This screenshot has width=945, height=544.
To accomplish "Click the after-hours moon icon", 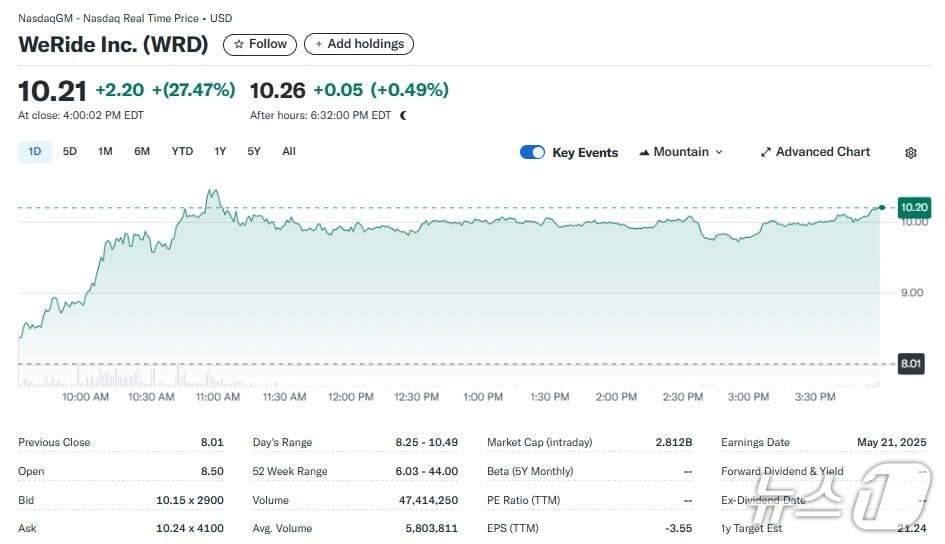I will (x=404, y=115).
